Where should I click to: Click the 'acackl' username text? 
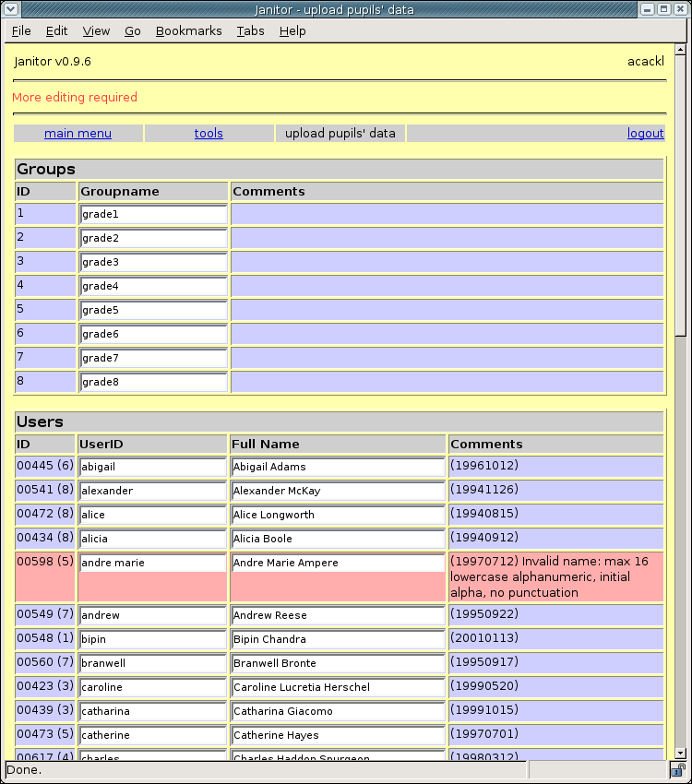(x=646, y=62)
